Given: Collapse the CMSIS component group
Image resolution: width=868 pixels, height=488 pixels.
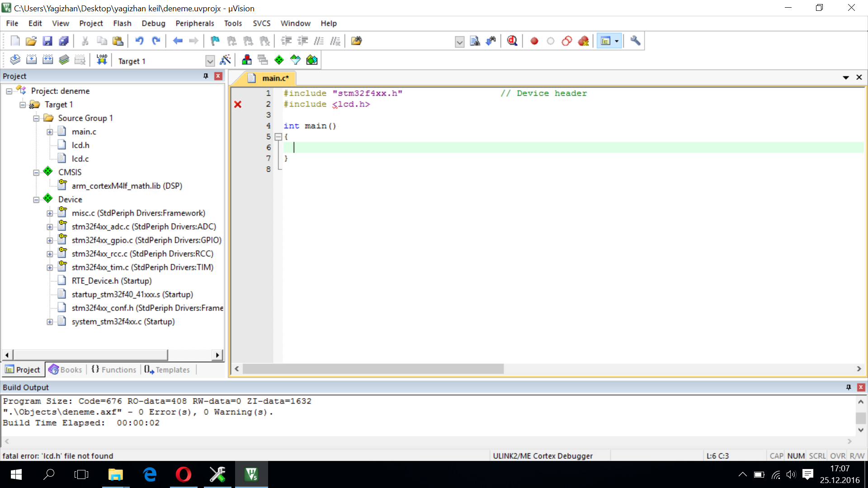Looking at the screenshot, I should coord(36,173).
